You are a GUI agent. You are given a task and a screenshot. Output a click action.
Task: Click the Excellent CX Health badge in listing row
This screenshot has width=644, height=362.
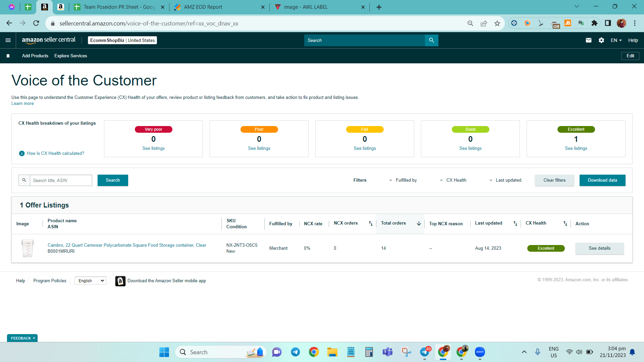(546, 248)
